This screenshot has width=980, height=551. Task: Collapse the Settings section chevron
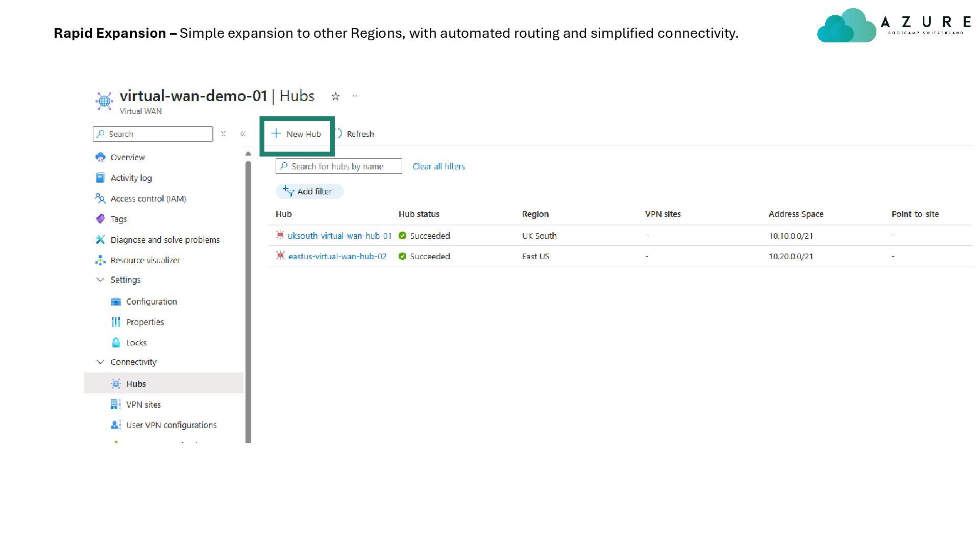100,280
